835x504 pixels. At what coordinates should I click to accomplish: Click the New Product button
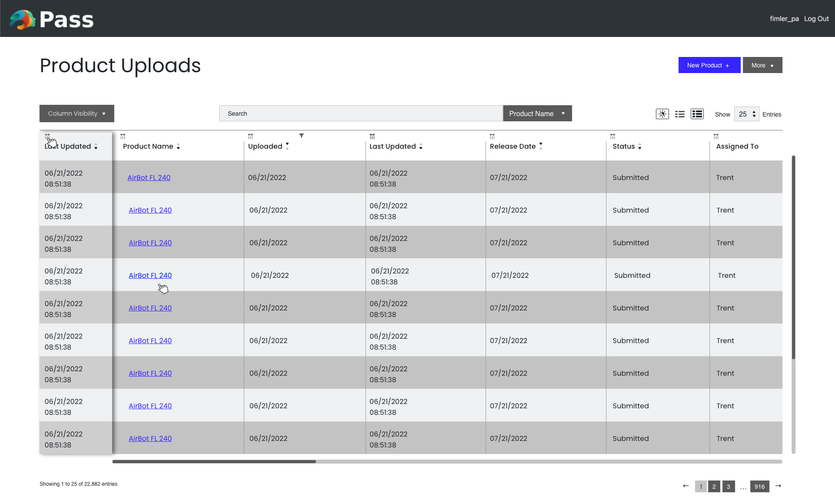click(709, 65)
